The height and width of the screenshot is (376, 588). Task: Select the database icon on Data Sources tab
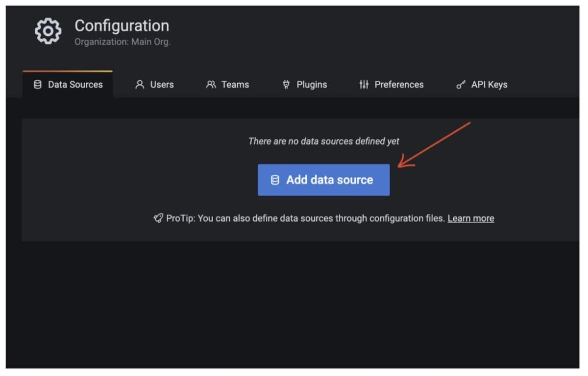pyautogui.click(x=38, y=84)
